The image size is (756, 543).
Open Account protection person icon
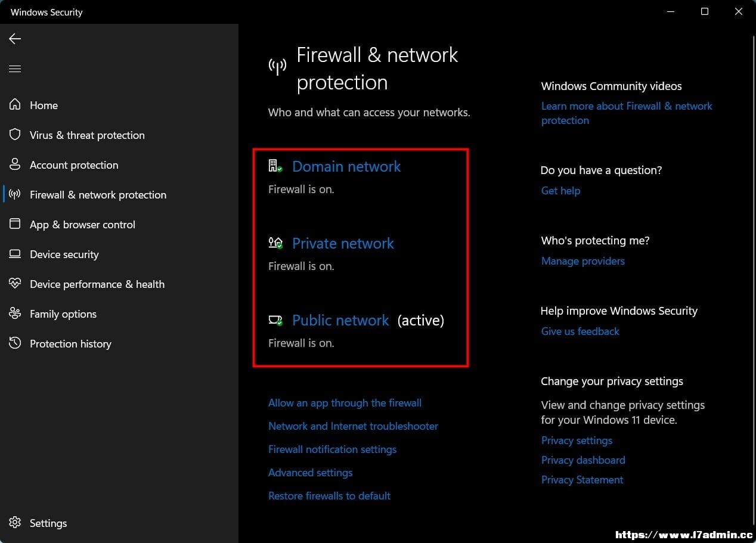pyautogui.click(x=15, y=165)
